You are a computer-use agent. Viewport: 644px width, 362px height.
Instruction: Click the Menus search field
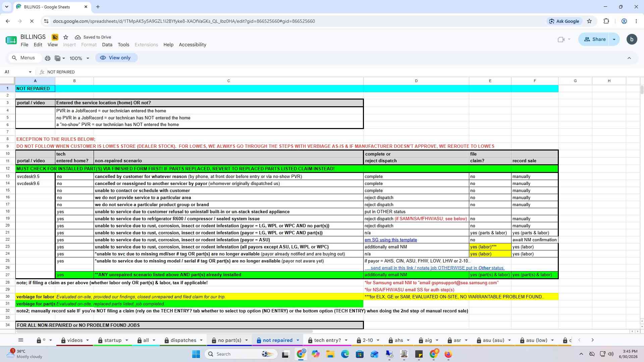pos(24,58)
